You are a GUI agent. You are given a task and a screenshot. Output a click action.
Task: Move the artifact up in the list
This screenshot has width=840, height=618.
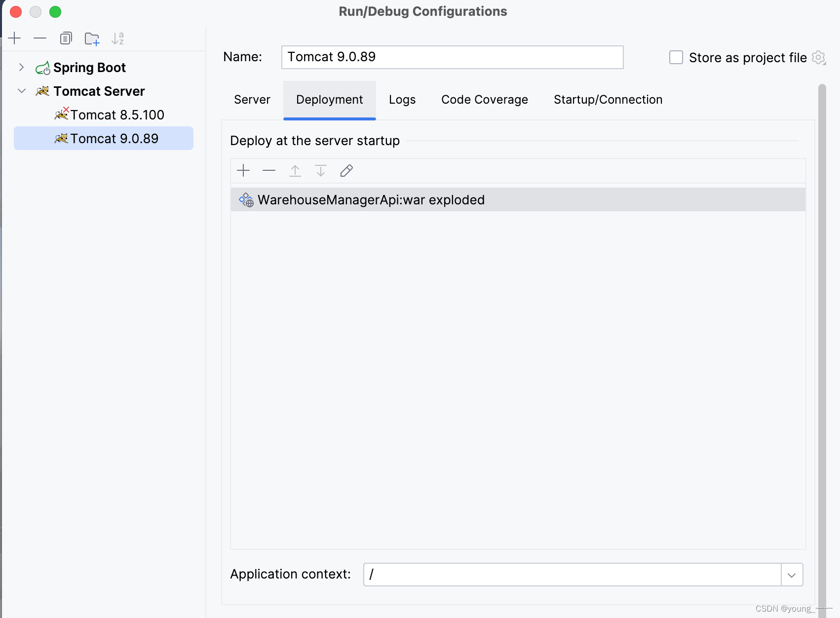[x=295, y=171]
